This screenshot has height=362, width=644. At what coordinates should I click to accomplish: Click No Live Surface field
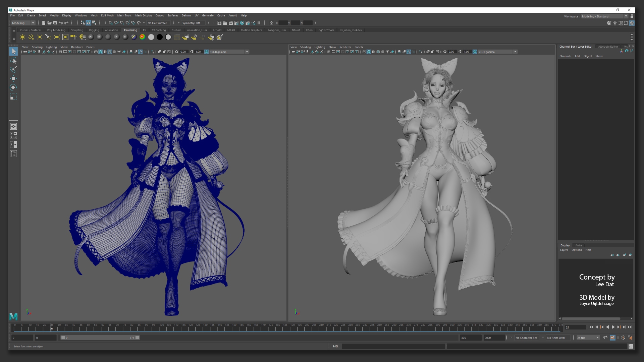pos(159,23)
